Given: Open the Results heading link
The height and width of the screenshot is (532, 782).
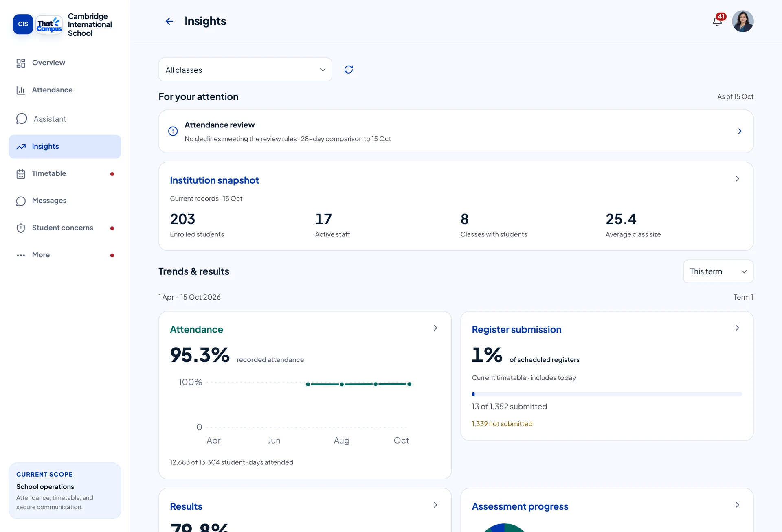Looking at the screenshot, I should pyautogui.click(x=186, y=506).
